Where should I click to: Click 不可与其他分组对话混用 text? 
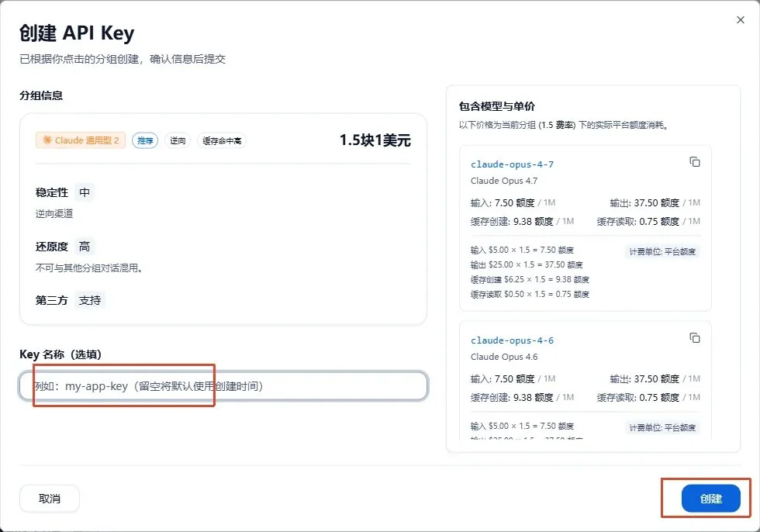tap(89, 268)
